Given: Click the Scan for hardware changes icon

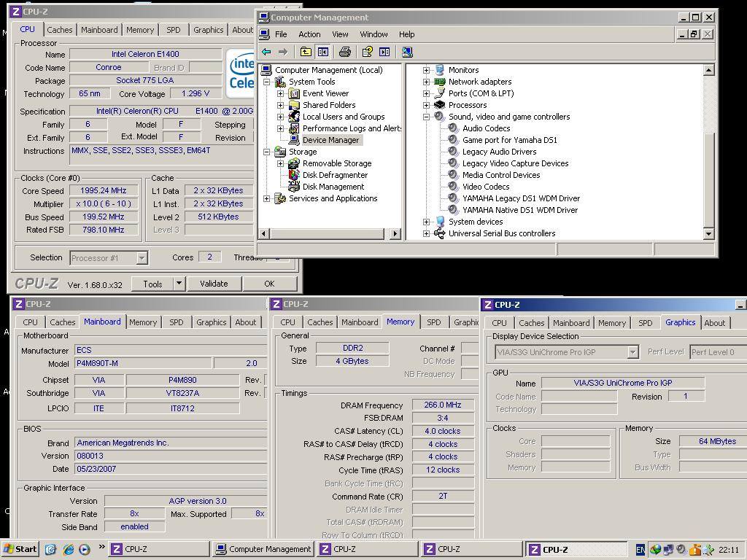Looking at the screenshot, I should point(407,52).
